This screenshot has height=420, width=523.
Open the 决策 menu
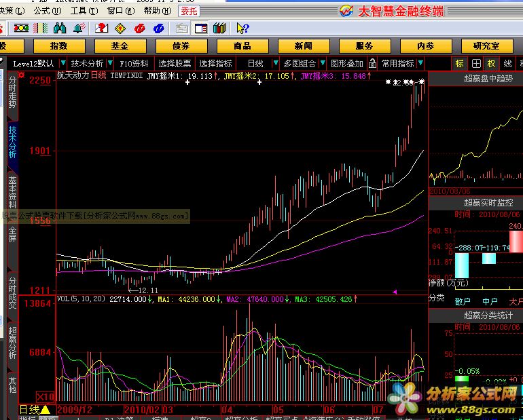coord(12,11)
